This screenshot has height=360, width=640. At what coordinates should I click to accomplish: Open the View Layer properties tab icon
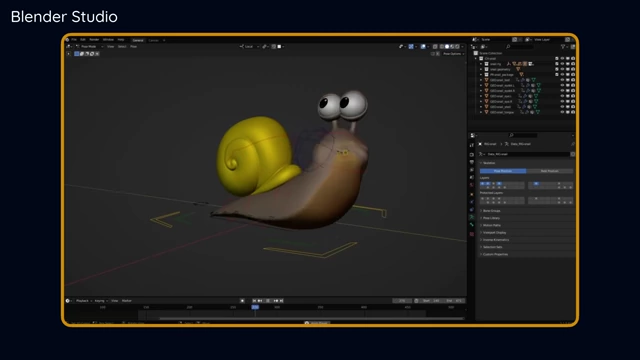(472, 170)
